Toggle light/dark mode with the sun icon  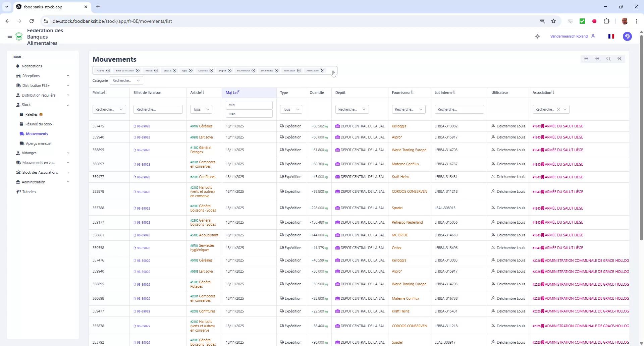[537, 36]
